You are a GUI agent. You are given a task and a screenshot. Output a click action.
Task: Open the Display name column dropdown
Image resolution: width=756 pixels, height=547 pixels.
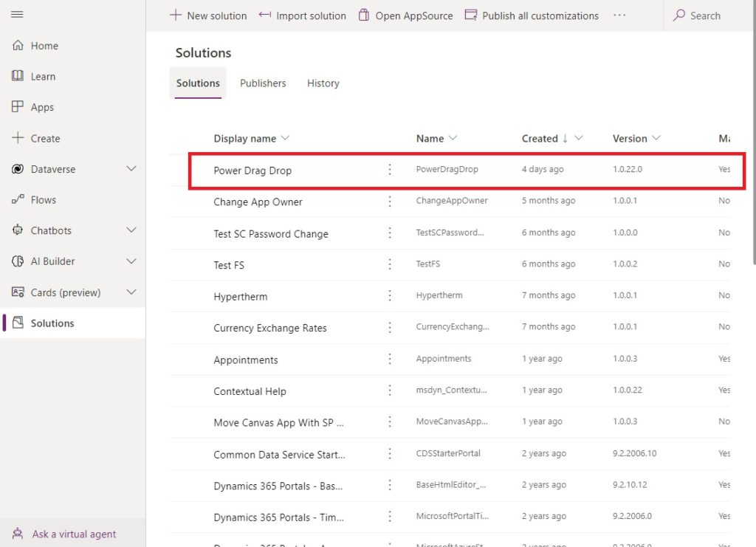pos(286,138)
